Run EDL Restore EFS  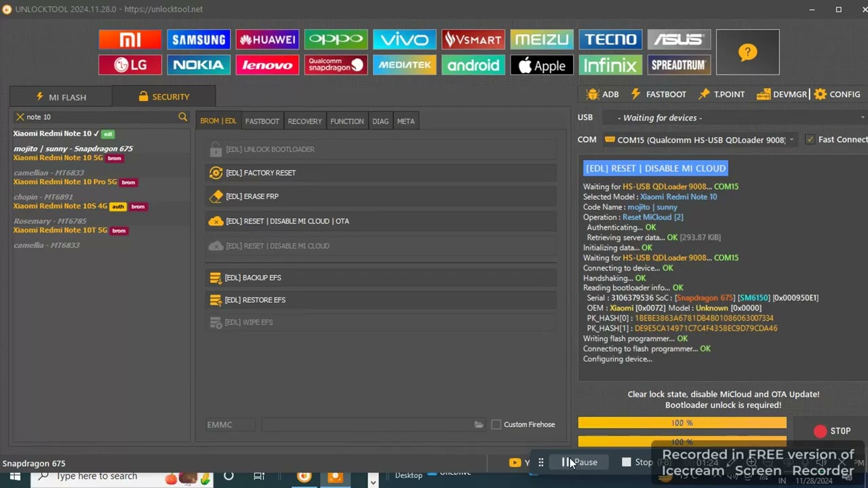tap(381, 300)
